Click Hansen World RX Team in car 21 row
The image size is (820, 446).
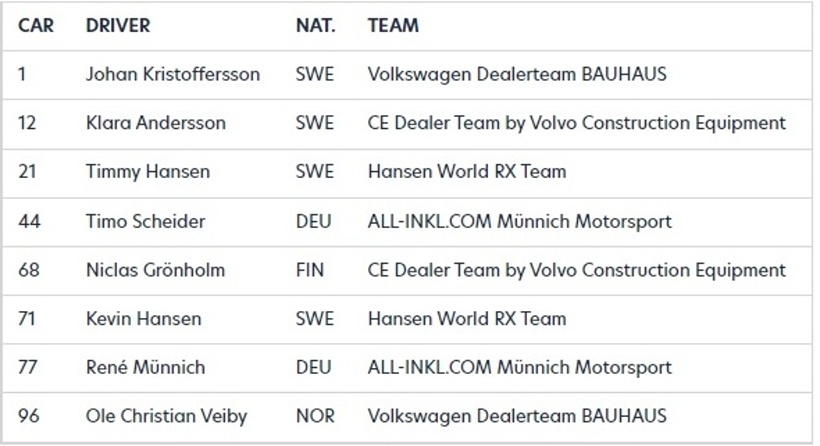point(467,171)
